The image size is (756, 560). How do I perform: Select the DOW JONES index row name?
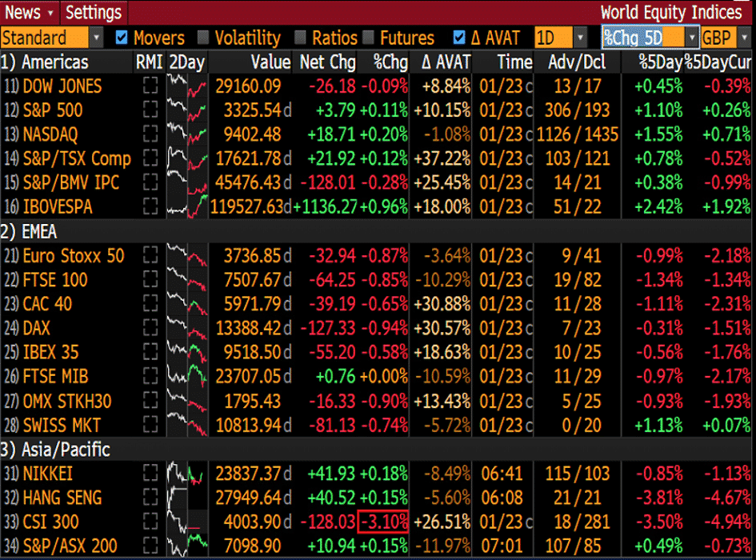tap(62, 86)
